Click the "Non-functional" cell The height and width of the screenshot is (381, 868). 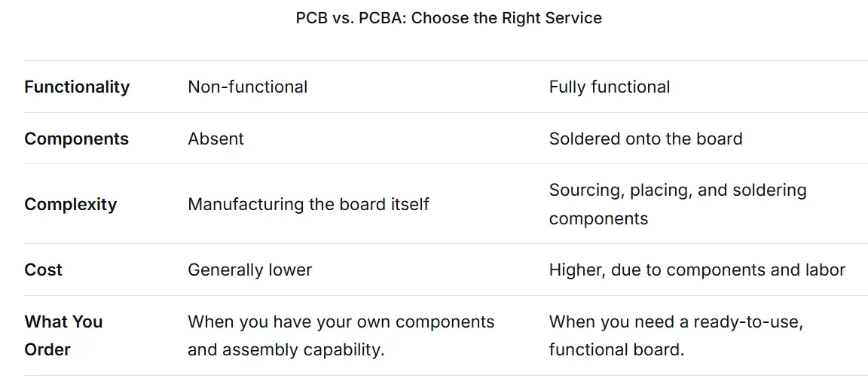pyautogui.click(x=247, y=87)
